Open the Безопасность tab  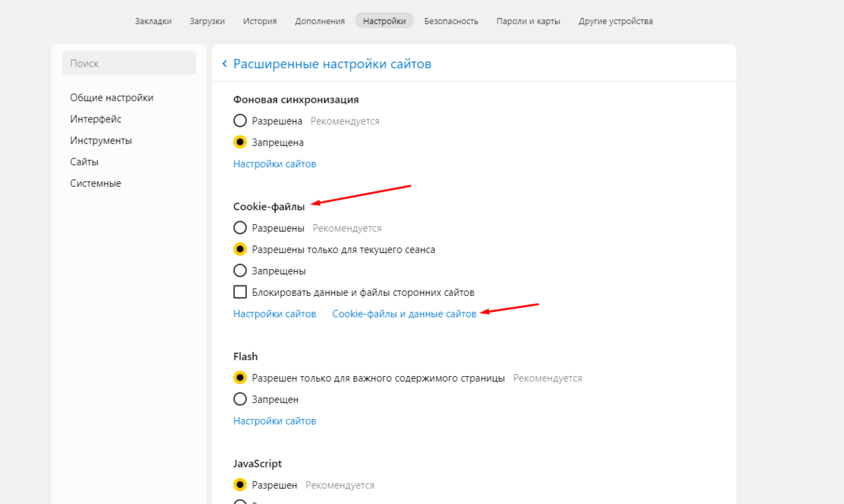click(x=451, y=21)
